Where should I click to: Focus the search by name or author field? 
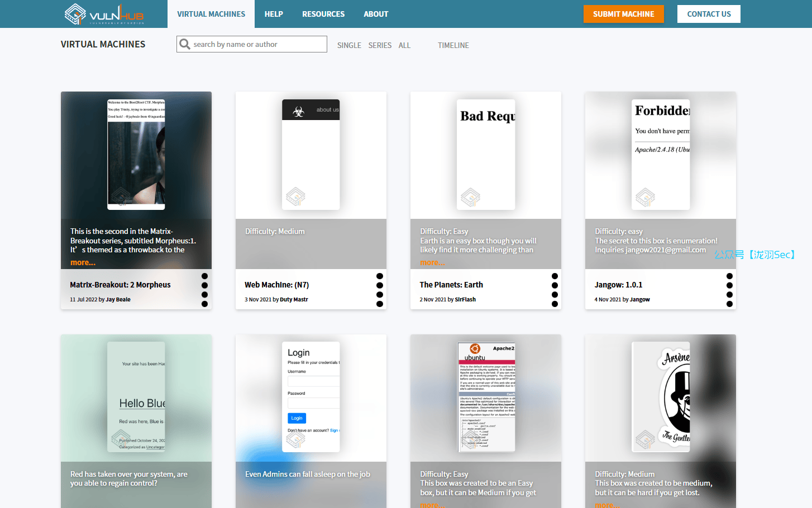[257, 44]
